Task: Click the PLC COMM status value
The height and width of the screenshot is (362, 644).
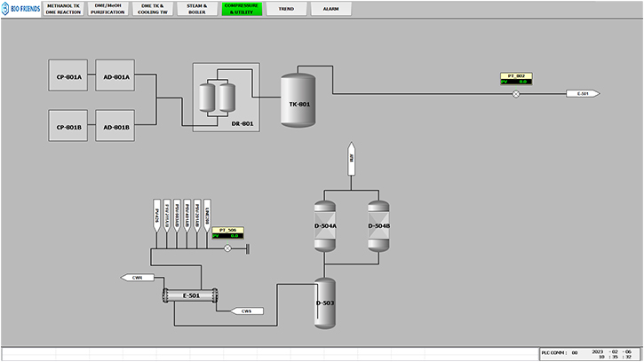Action: (575, 352)
